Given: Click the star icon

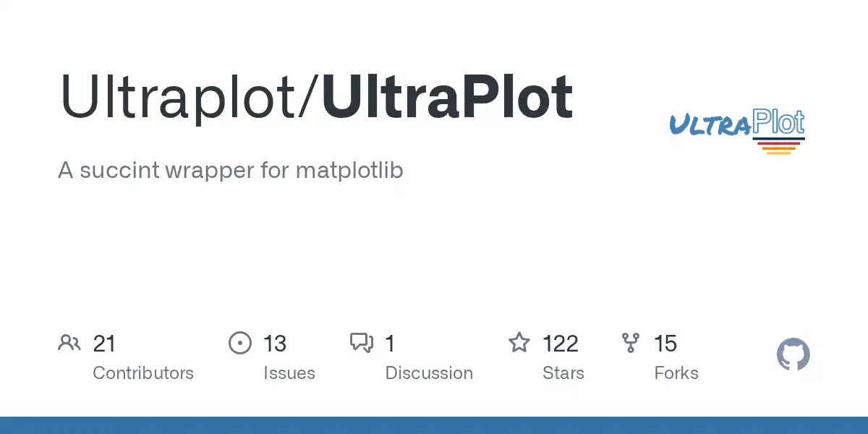Looking at the screenshot, I should pyautogui.click(x=519, y=343).
